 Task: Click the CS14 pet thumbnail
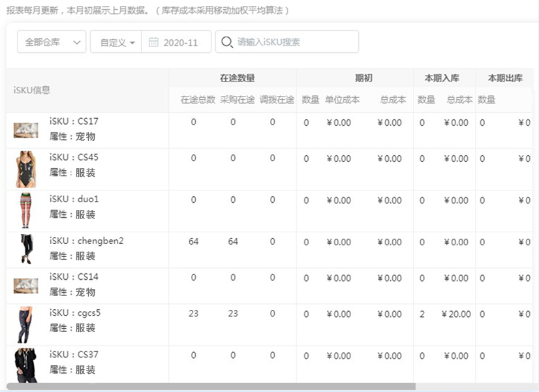[26, 286]
